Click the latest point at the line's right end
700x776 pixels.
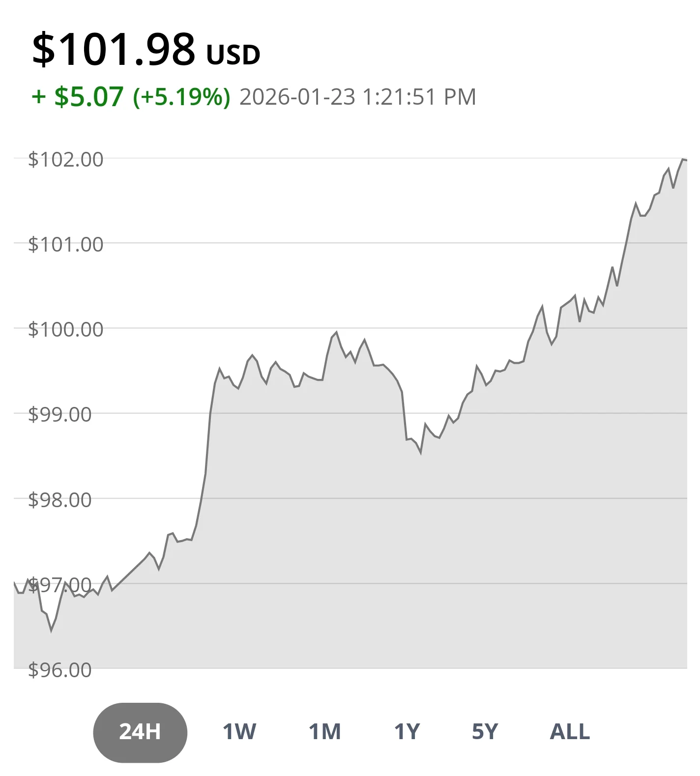pos(684,160)
